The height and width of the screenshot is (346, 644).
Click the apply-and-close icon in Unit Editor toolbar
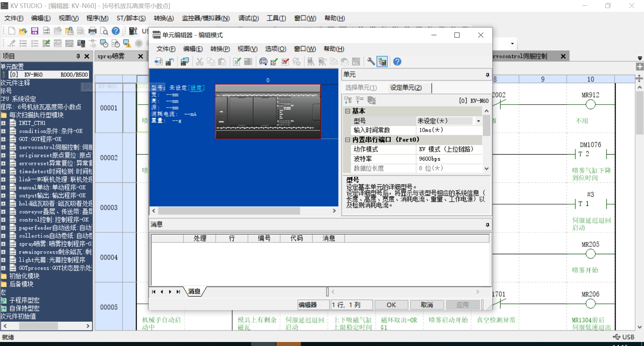click(158, 62)
